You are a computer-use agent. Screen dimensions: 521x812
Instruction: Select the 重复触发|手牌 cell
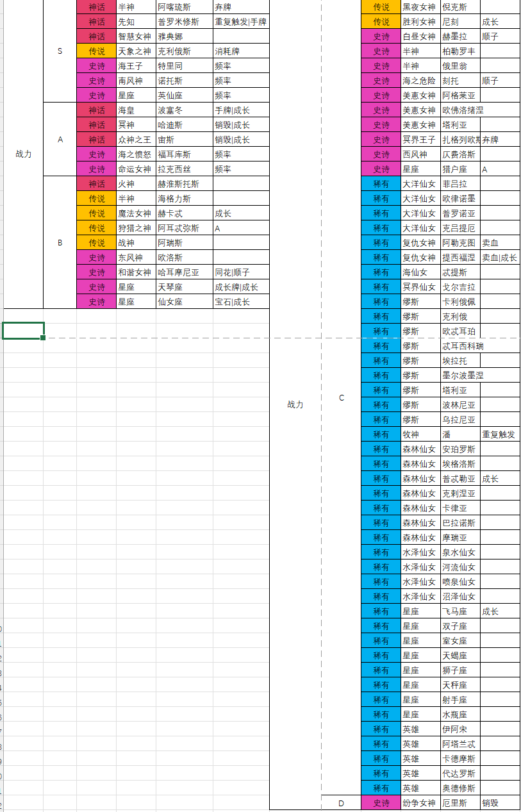[241, 22]
